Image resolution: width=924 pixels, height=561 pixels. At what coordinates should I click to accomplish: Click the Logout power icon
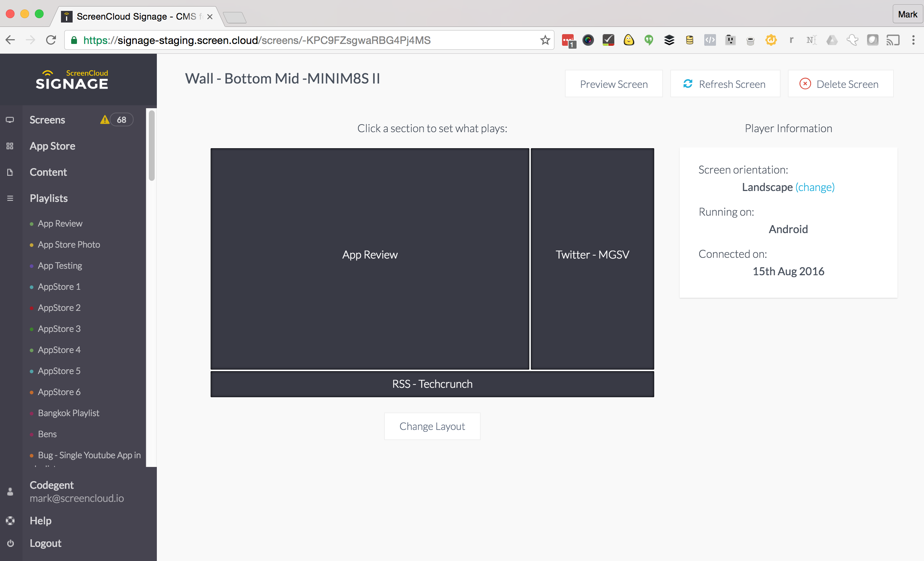point(10,543)
